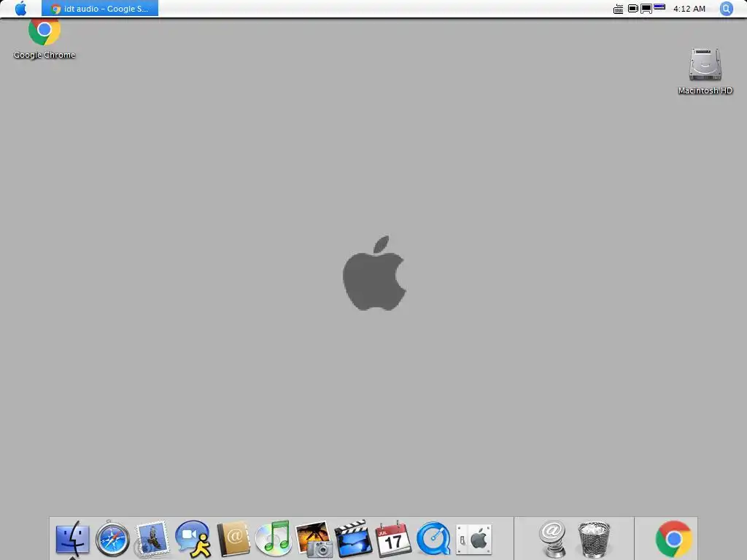Launch Google Chrome from the dock
This screenshot has height=560, width=747.
(673, 539)
